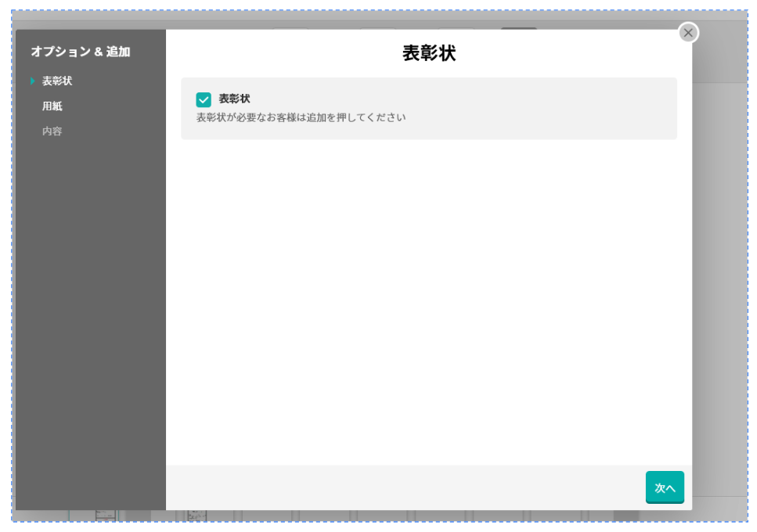Click the 表彰状が必要なお客様は追加を押してください description
The height and width of the screenshot is (532, 757).
click(301, 118)
